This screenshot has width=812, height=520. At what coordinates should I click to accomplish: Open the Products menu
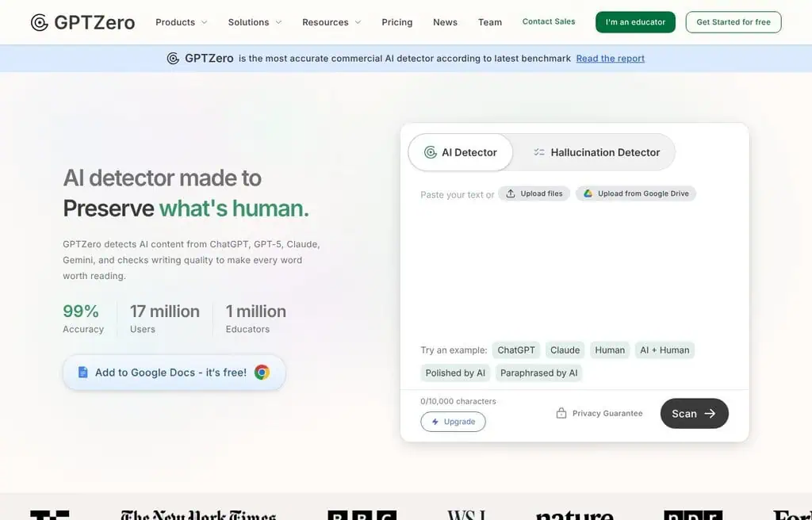pos(182,22)
